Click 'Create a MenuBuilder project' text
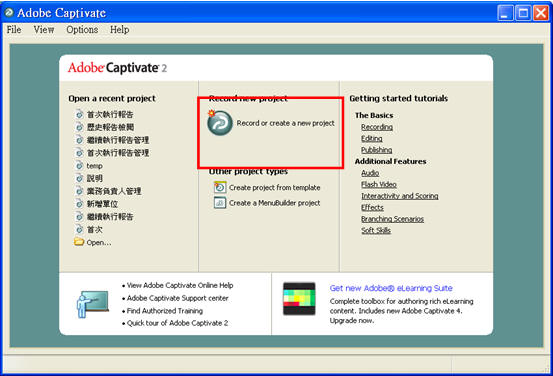 (x=275, y=203)
